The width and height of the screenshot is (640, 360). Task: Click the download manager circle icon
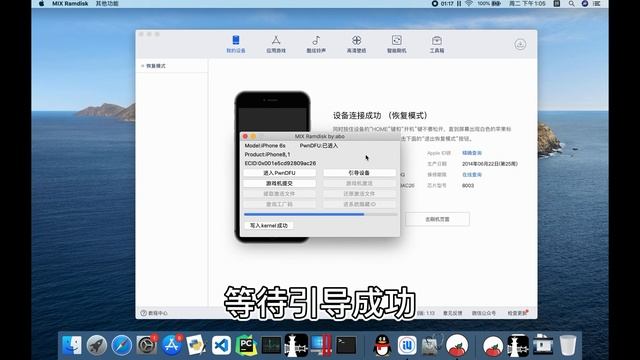pos(520,44)
